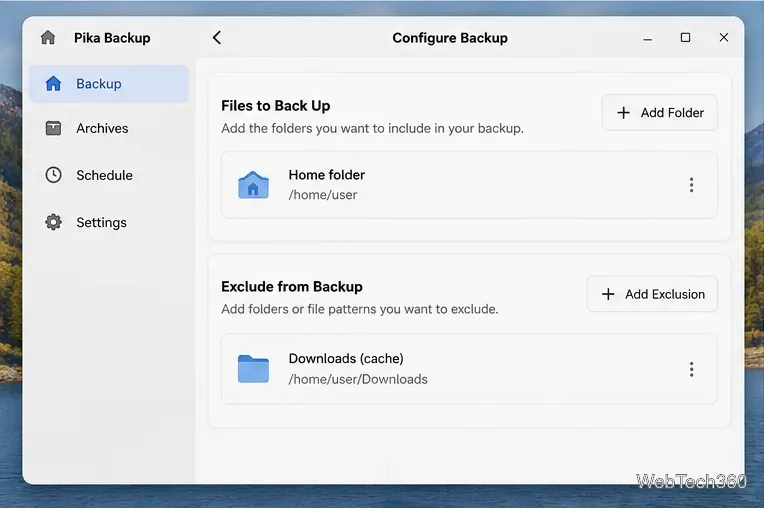Select the "Home folder" row title
764x508 pixels.
coord(326,175)
